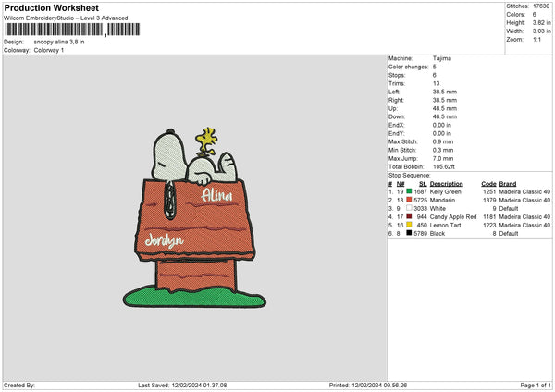The height and width of the screenshot is (392, 555).
Task: Click the 'Printed: 12/02/2024' footer text
Action: 368,386
